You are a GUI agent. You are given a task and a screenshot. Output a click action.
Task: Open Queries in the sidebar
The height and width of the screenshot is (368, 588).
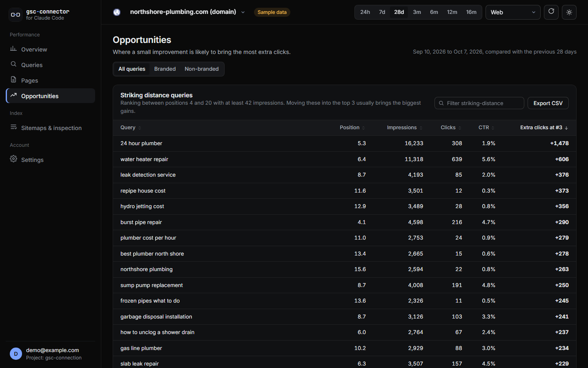pos(51,65)
